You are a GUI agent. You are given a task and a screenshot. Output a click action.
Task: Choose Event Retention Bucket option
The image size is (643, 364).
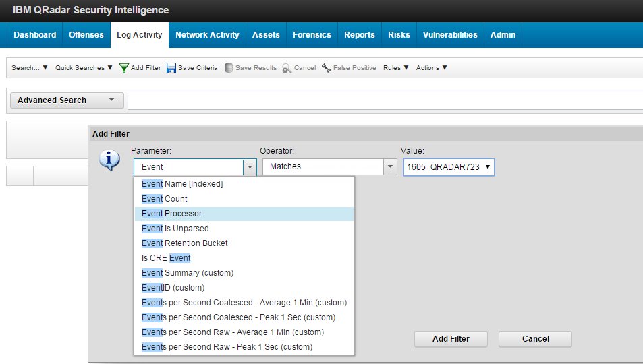coord(244,243)
